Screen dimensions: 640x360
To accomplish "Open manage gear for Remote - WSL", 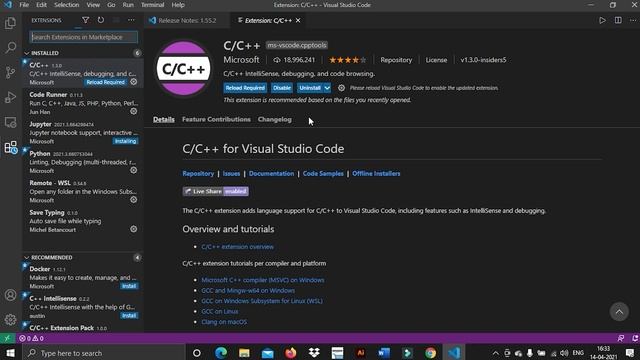I will tap(133, 200).
